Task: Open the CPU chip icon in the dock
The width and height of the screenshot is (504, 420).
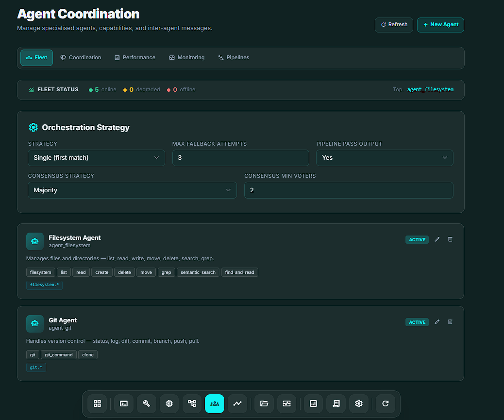Action: tap(169, 403)
